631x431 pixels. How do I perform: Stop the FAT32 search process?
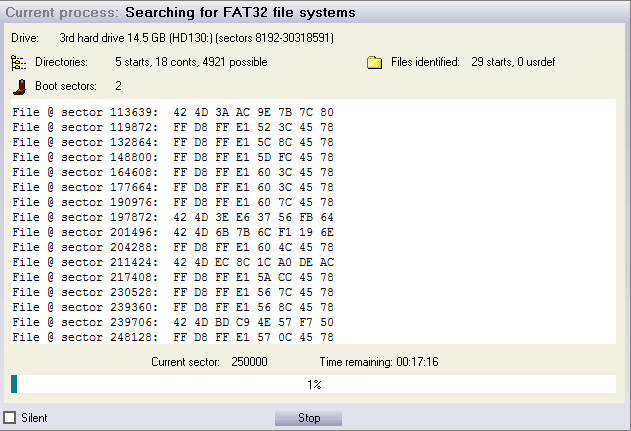tap(309, 418)
